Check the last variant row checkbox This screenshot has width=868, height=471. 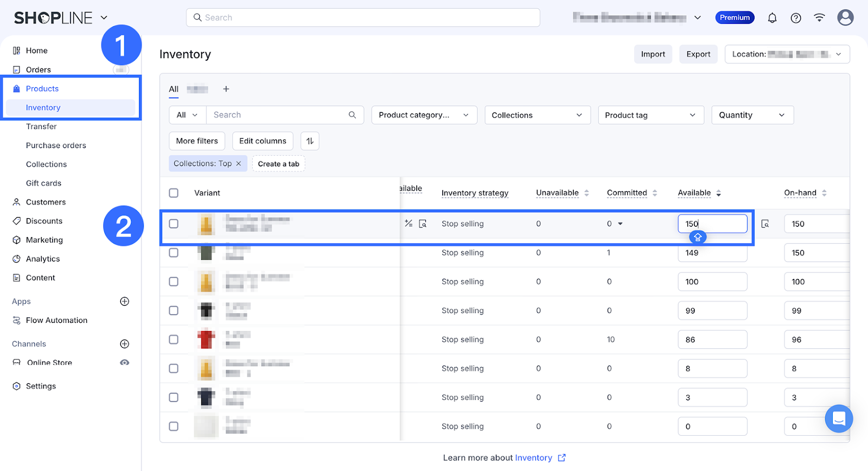174,427
